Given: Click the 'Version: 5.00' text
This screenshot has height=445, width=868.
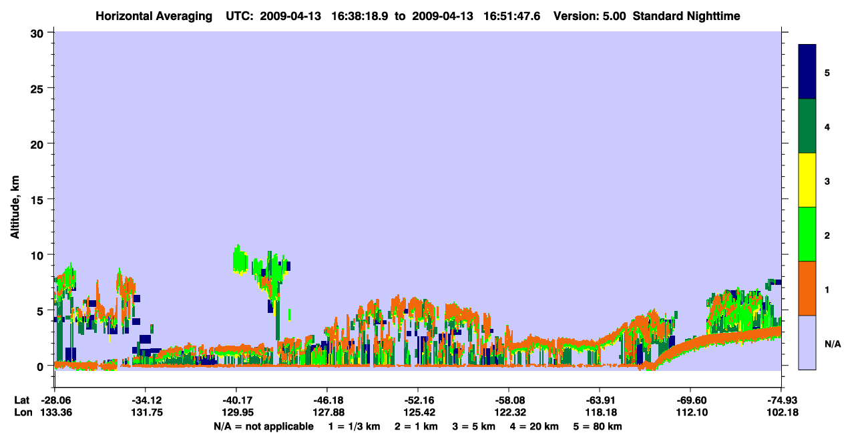Looking at the screenshot, I should [x=590, y=15].
